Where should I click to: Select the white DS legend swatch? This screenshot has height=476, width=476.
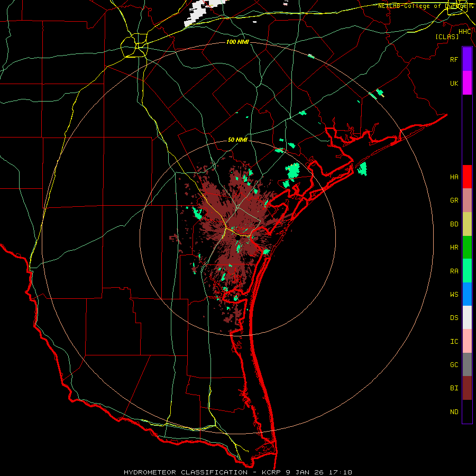467,317
